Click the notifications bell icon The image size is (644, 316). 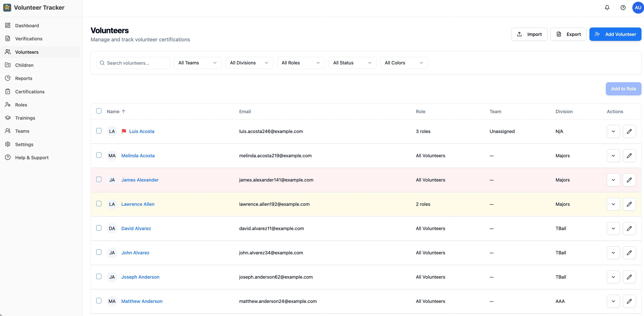(607, 7)
